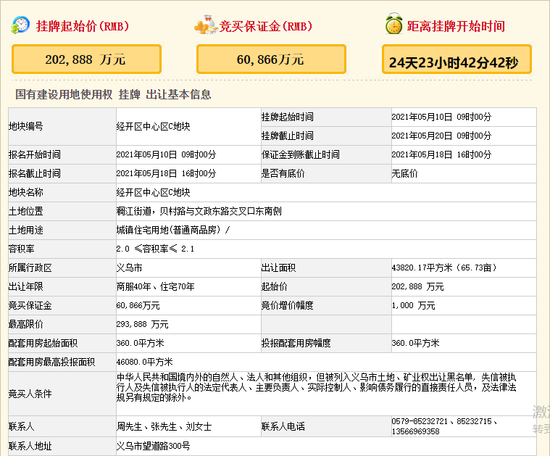Image resolution: width=550 pixels, height=456 pixels.
Task: Select the 地块编号 value 经开区中心区C地块
Action: pos(153,126)
